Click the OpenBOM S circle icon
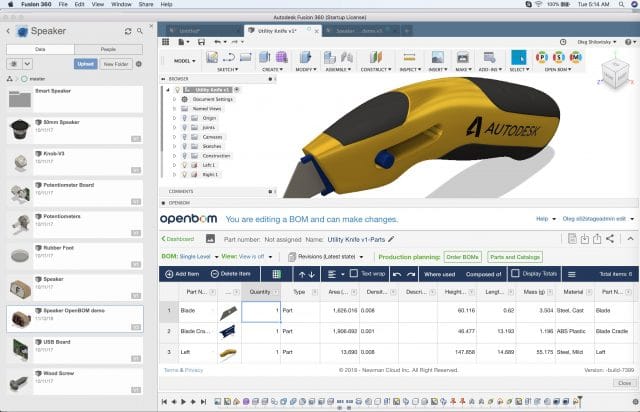 559,58
